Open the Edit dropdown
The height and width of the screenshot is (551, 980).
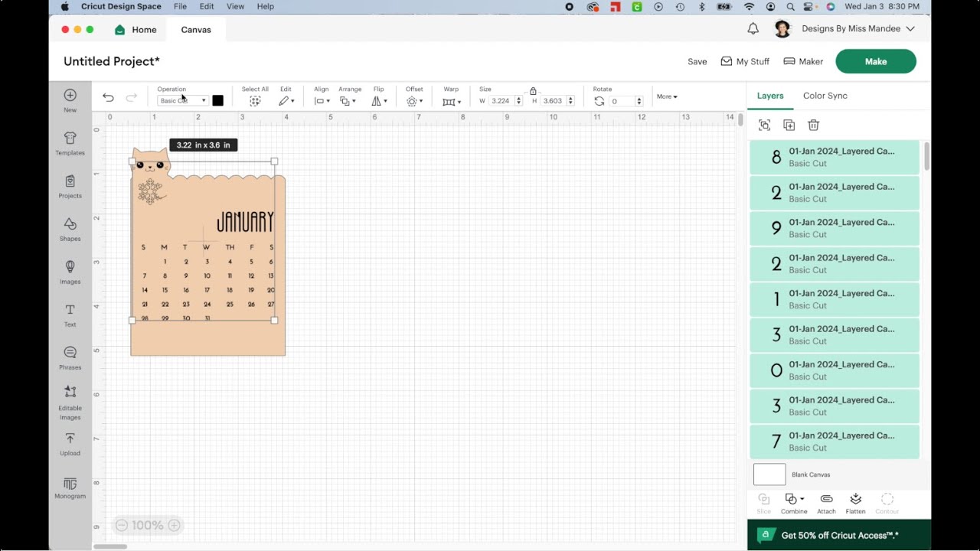tap(286, 101)
